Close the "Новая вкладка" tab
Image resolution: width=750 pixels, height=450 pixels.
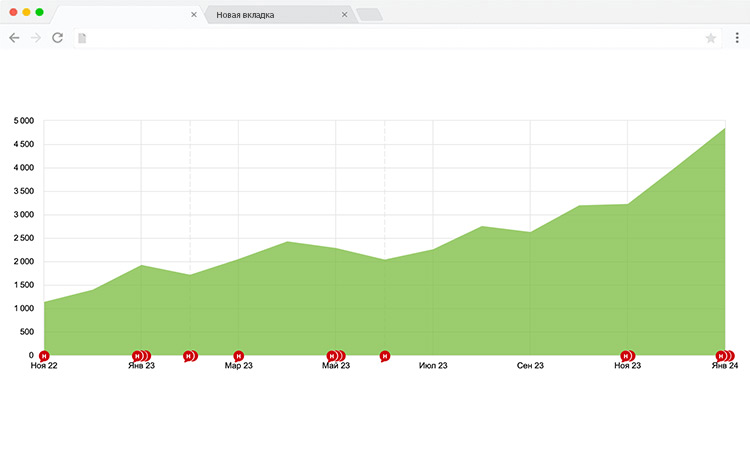coord(345,15)
